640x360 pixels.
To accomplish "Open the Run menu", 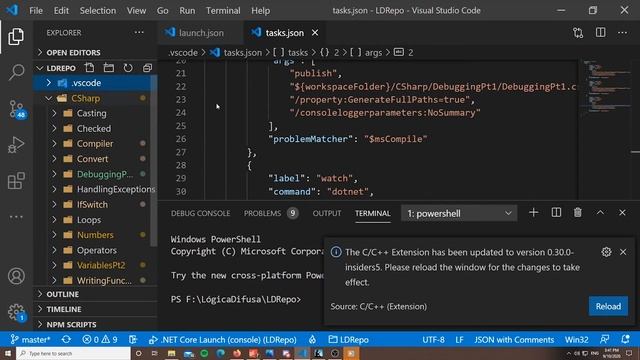I will pyautogui.click(x=187, y=11).
